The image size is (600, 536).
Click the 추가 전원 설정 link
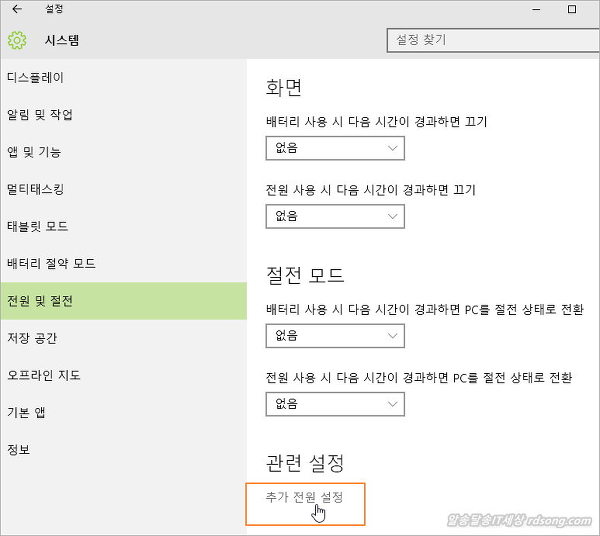tap(304, 497)
